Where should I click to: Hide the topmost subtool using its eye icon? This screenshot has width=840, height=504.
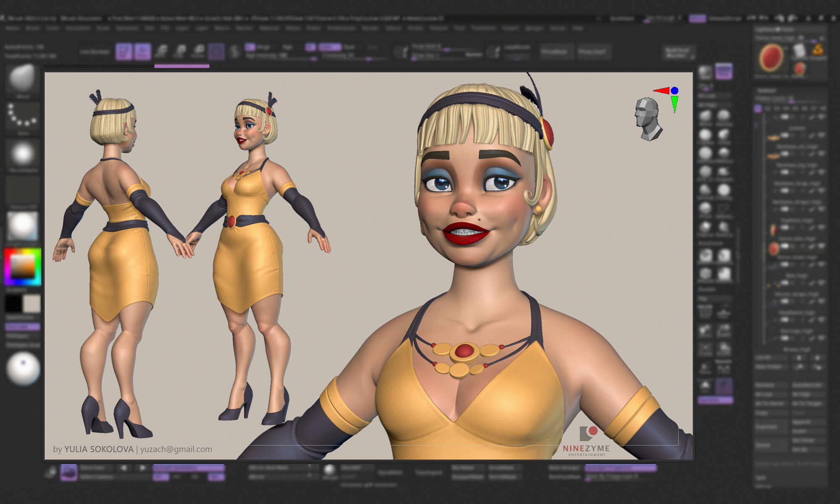coord(821,117)
